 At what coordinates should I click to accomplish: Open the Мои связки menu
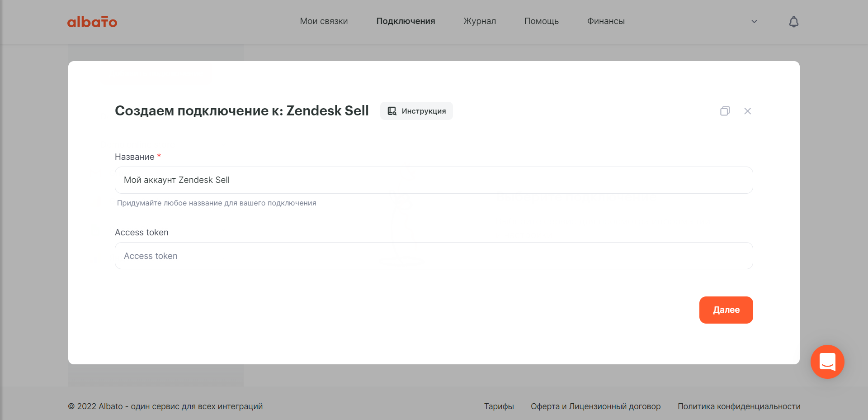coord(324,21)
